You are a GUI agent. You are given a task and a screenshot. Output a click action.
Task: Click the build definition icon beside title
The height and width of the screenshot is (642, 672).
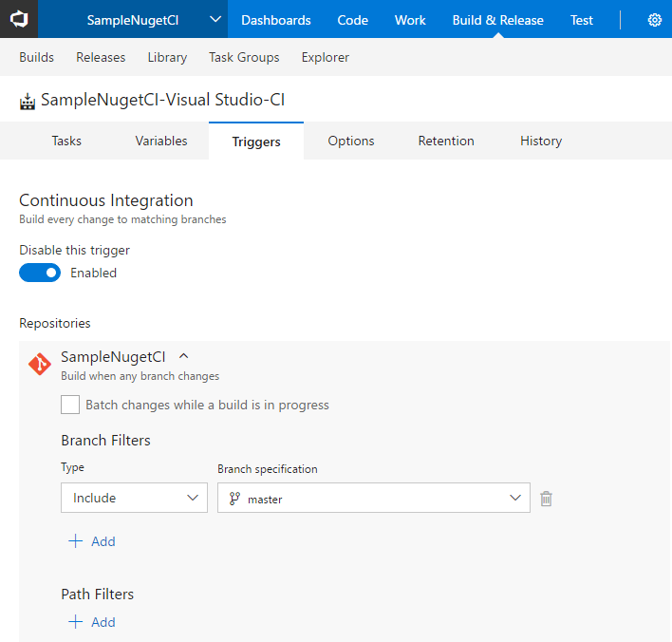pyautogui.click(x=28, y=101)
